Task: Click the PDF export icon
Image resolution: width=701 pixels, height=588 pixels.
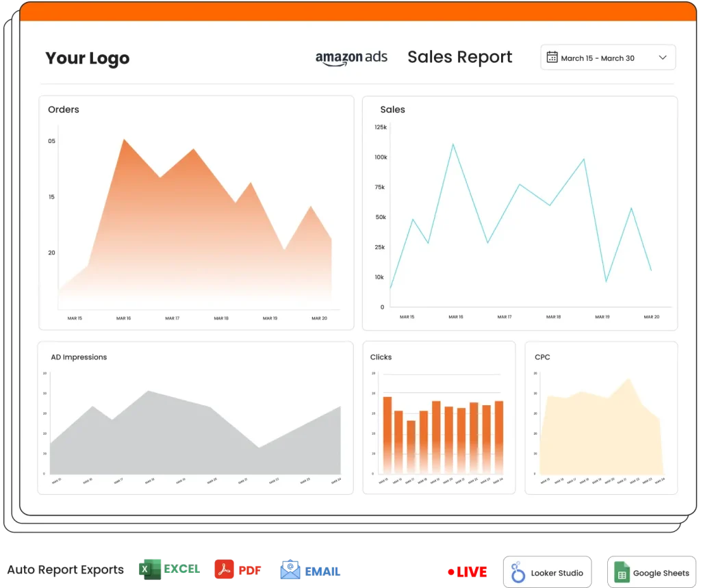Action: coord(225,570)
